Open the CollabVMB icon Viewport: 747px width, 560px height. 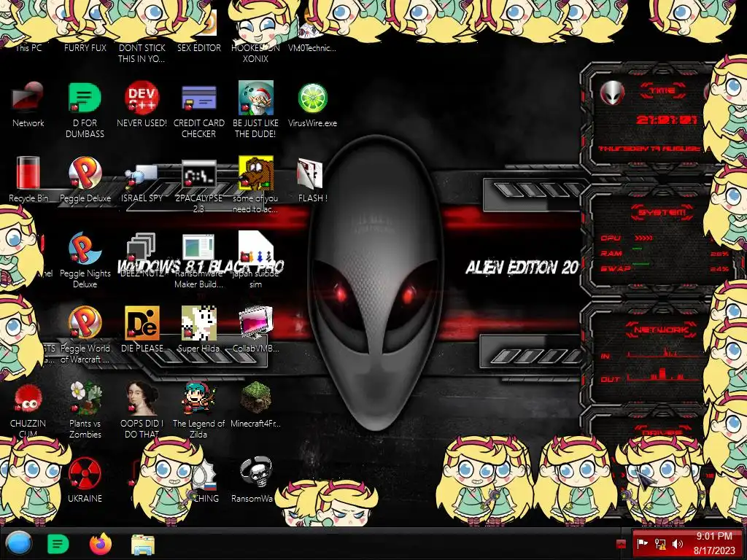pos(256,330)
